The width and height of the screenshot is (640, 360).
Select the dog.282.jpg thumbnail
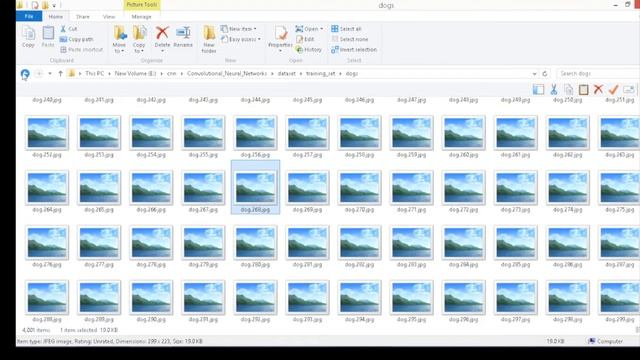pos(359,242)
